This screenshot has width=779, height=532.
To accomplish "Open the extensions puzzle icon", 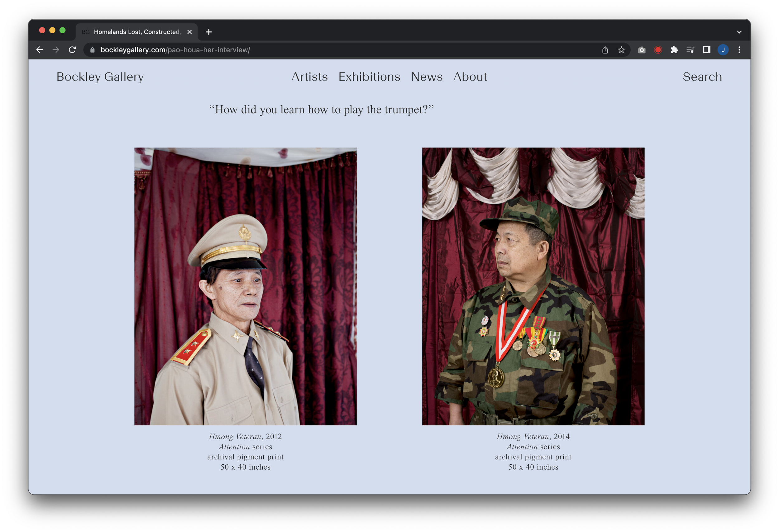I will [674, 50].
